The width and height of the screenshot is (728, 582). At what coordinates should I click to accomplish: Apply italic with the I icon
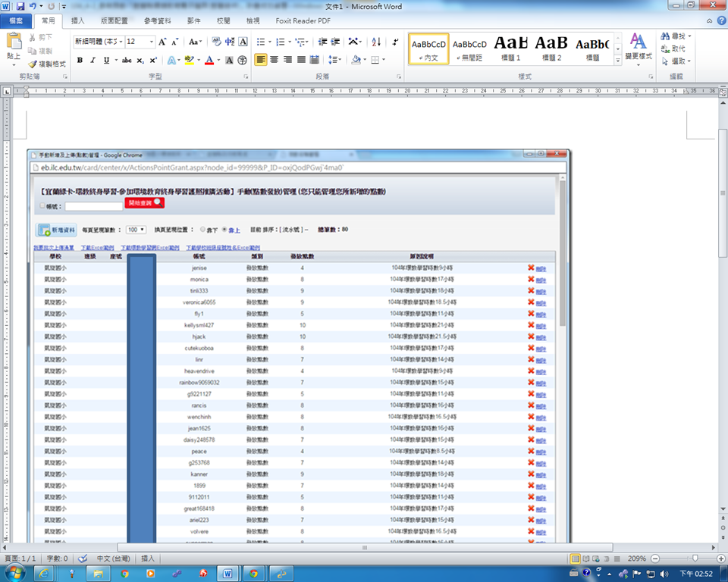[x=92, y=60]
